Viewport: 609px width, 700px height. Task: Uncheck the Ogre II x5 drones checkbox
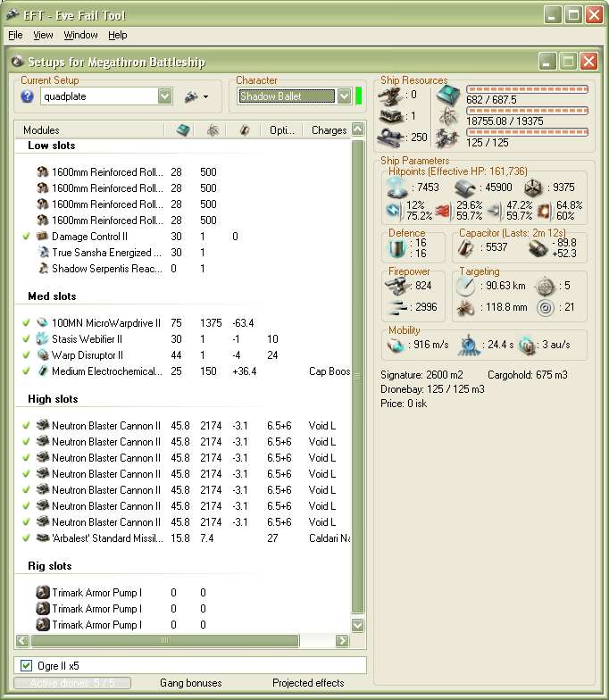coord(27,666)
